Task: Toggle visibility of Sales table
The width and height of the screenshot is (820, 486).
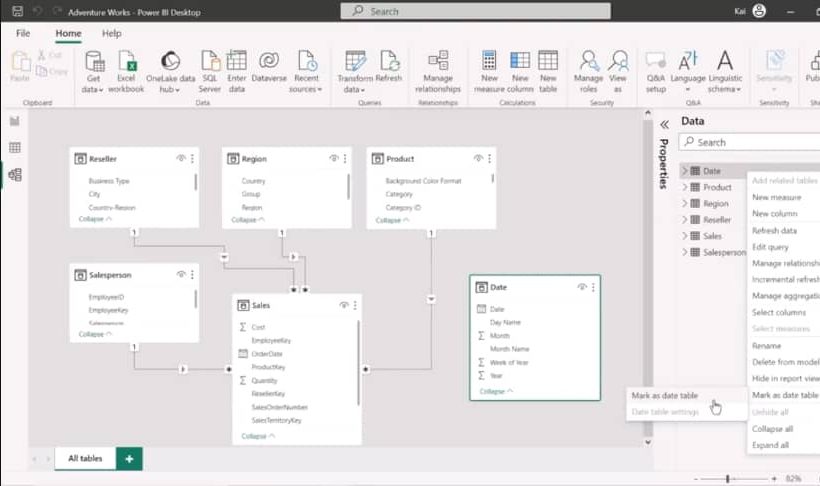Action: (x=344, y=305)
